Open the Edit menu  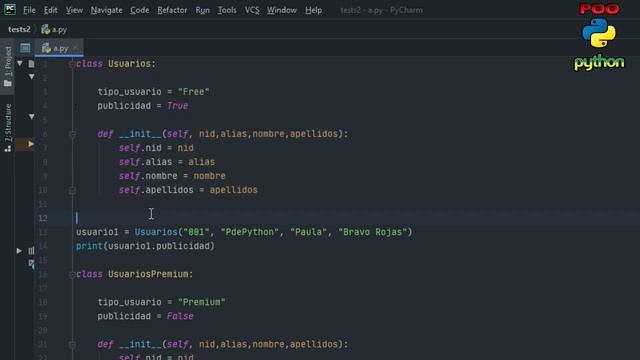[x=50, y=10]
